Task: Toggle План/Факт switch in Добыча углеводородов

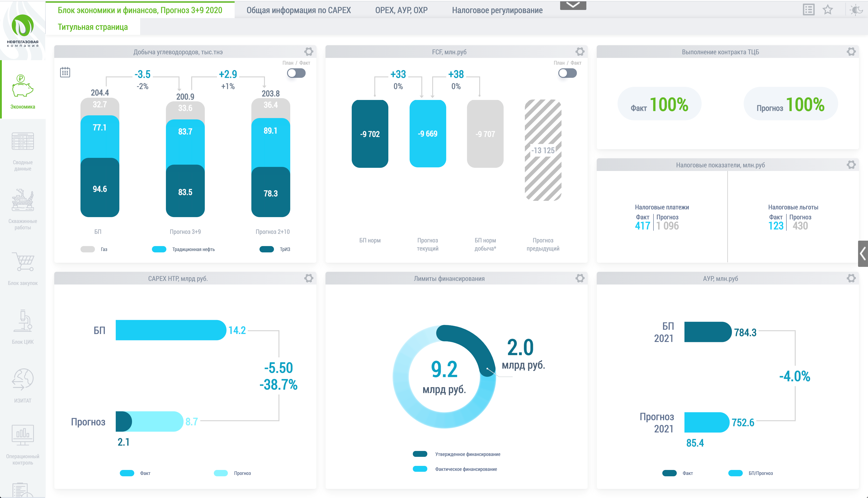Action: pyautogui.click(x=296, y=73)
